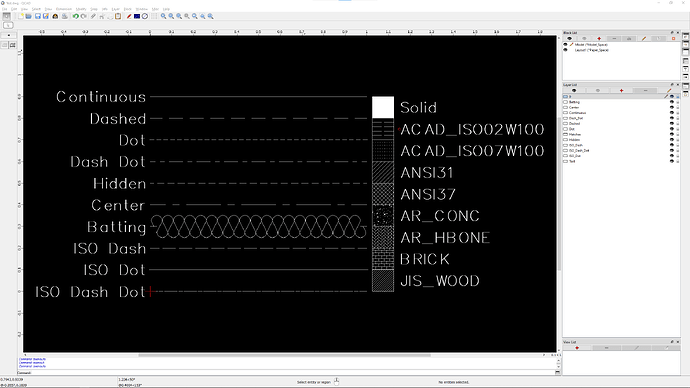Image resolution: width=690 pixels, height=388 pixels.
Task: Click the New drawing icon
Action: (20, 16)
